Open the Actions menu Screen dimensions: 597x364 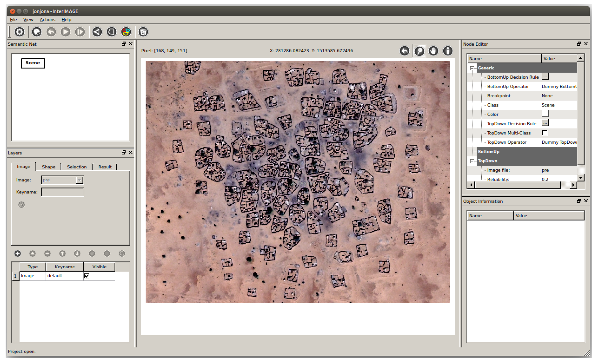tap(48, 20)
